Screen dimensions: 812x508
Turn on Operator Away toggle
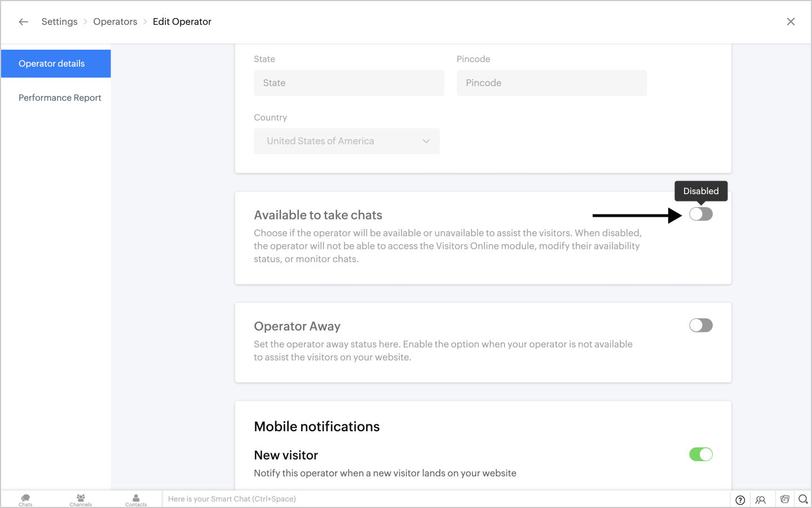click(x=701, y=326)
